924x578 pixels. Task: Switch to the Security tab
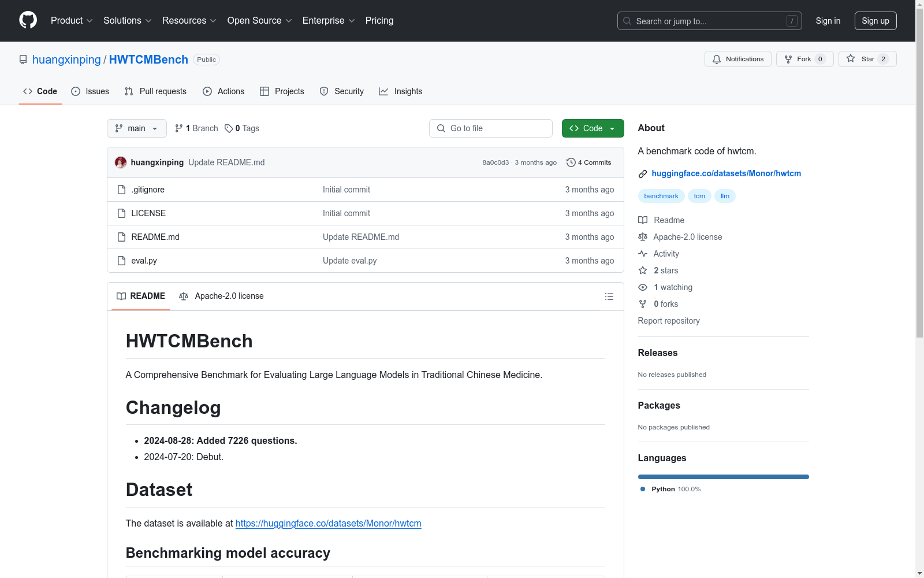[x=342, y=91]
